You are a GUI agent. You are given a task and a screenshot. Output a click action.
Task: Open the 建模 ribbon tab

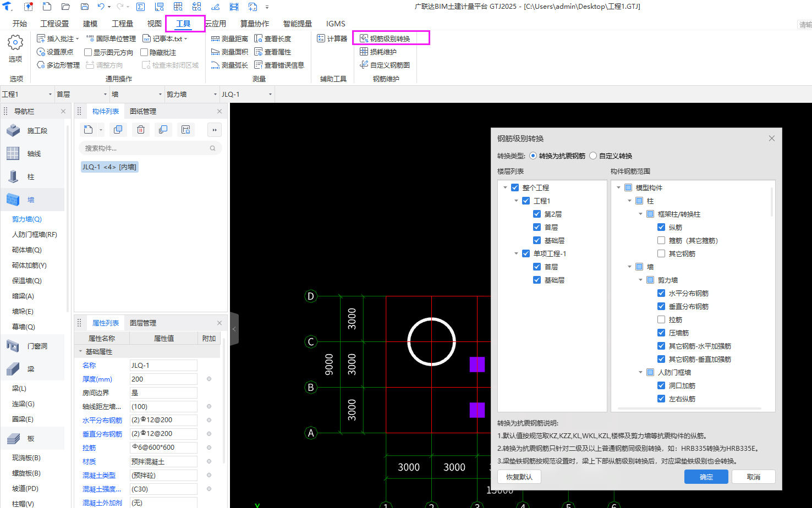coord(90,24)
